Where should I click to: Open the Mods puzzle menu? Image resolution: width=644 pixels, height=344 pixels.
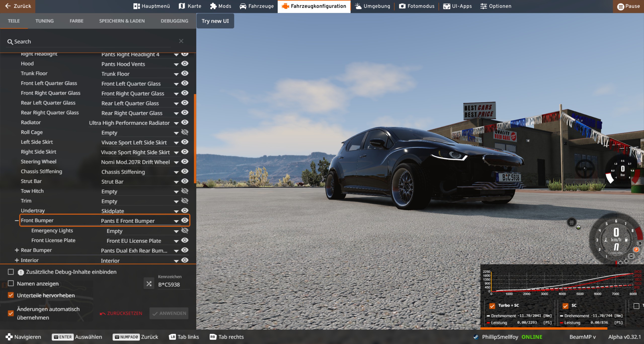pyautogui.click(x=221, y=6)
